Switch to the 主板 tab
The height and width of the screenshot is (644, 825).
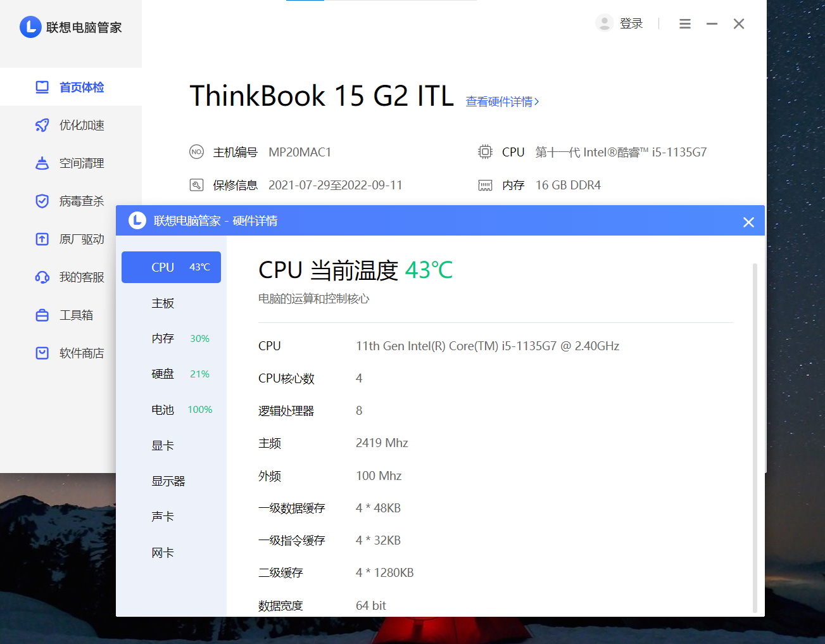[171, 303]
